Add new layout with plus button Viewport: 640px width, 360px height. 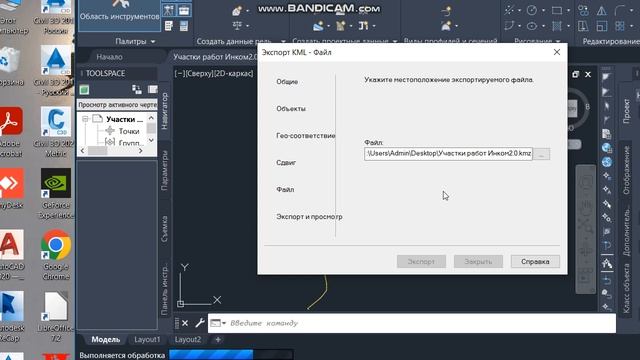click(218, 340)
